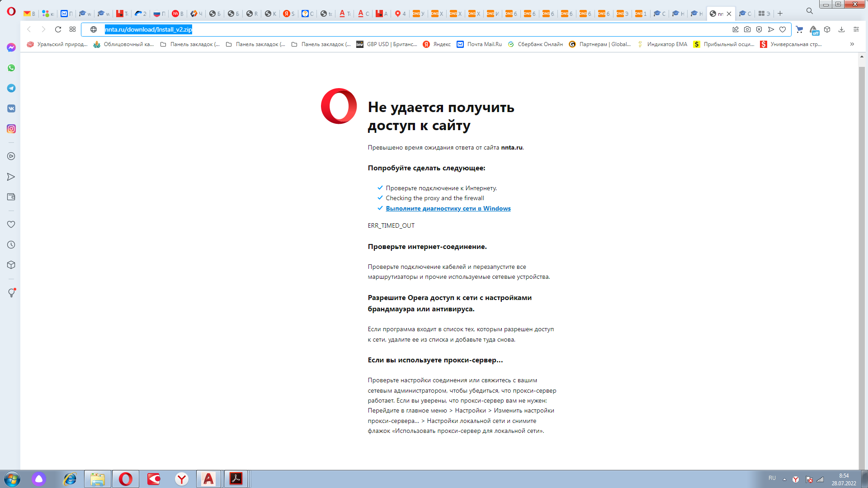Open AutoCAD from the taskbar
The height and width of the screenshot is (488, 868).
(208, 479)
